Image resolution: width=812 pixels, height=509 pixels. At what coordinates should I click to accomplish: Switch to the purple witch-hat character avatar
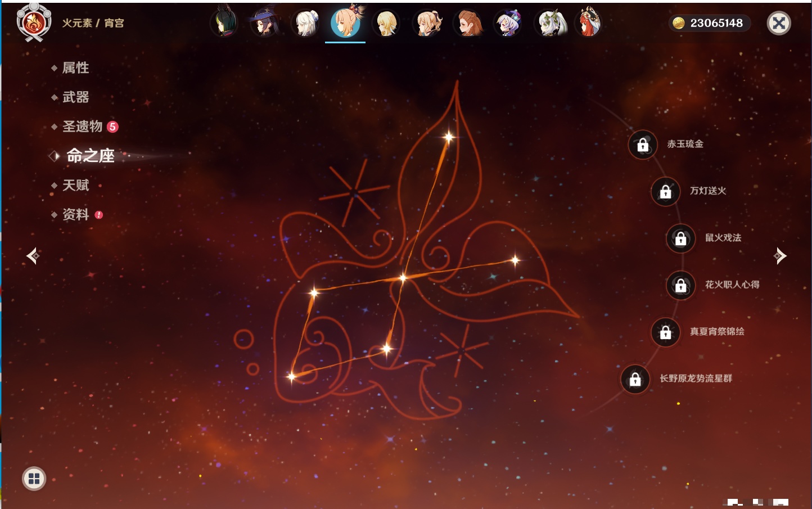pos(264,23)
